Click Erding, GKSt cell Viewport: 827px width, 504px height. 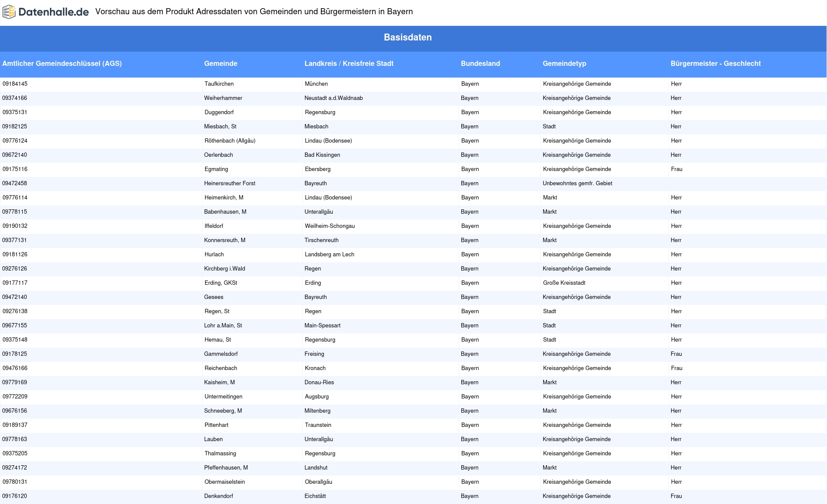[x=221, y=283]
